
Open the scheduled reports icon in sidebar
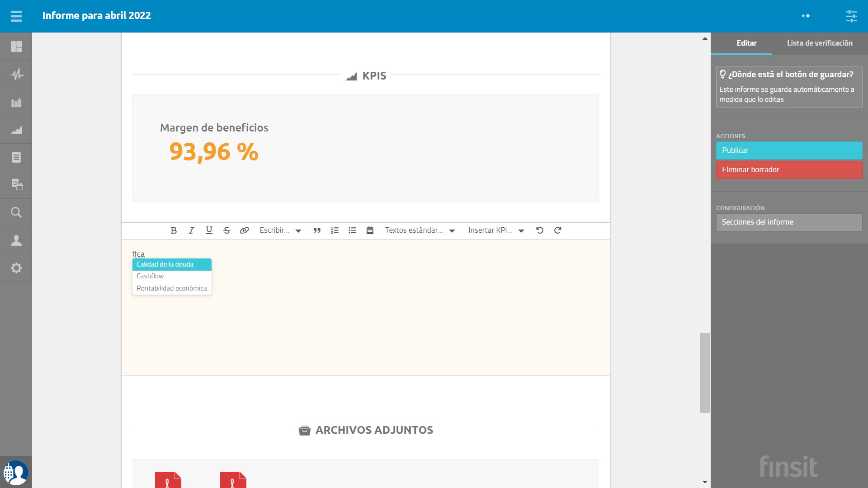(16, 185)
